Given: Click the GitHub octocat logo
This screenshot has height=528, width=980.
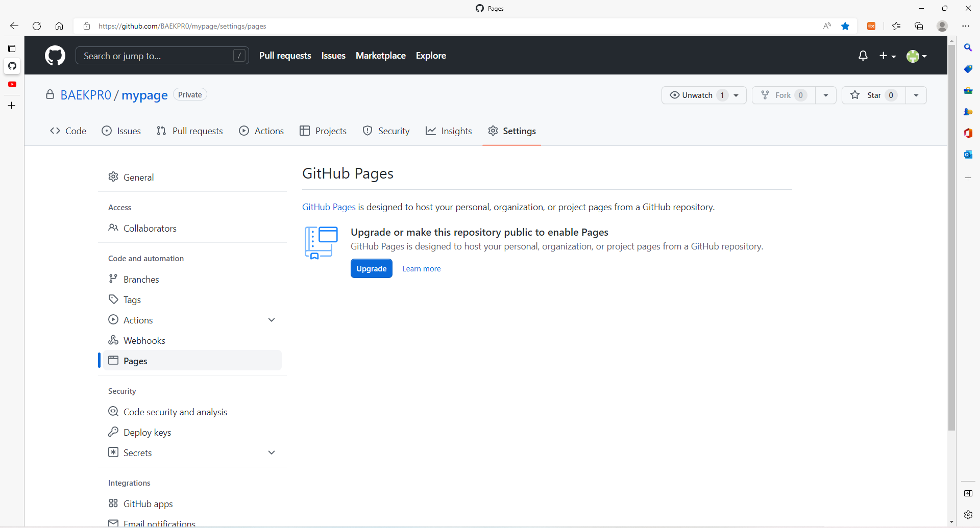Looking at the screenshot, I should (x=55, y=56).
